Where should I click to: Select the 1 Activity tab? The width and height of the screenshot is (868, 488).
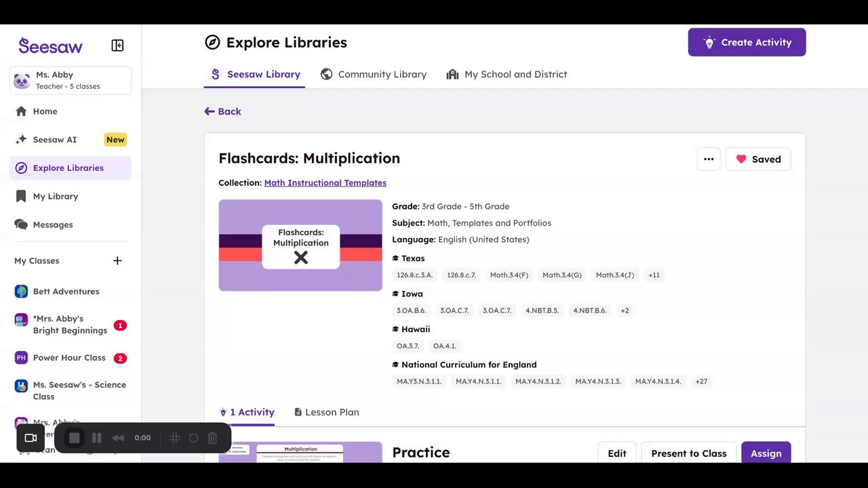[x=247, y=412]
